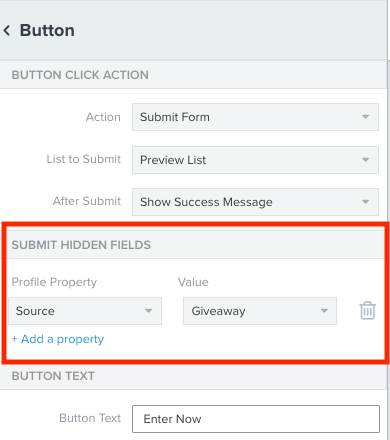Click the Add a property link
390x440 pixels.
(x=58, y=339)
